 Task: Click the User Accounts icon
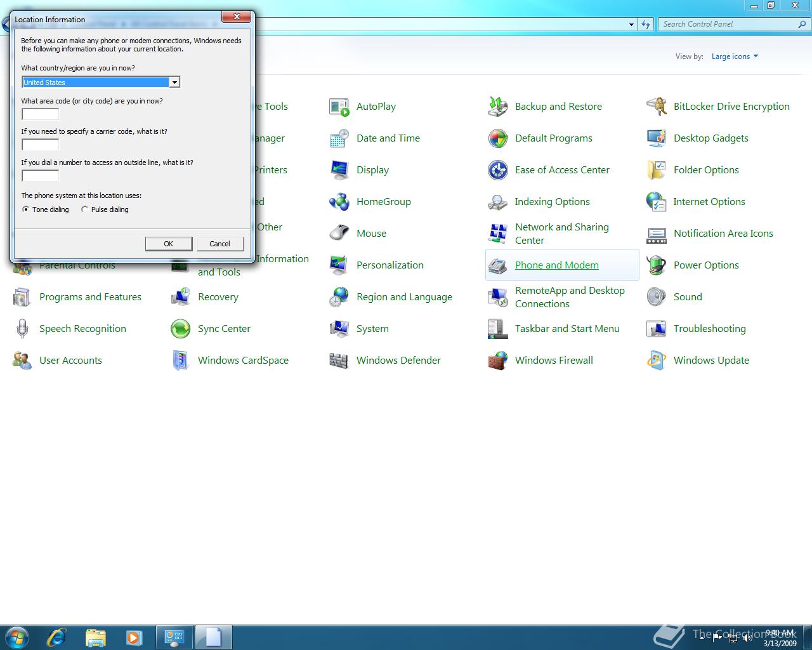coord(22,361)
